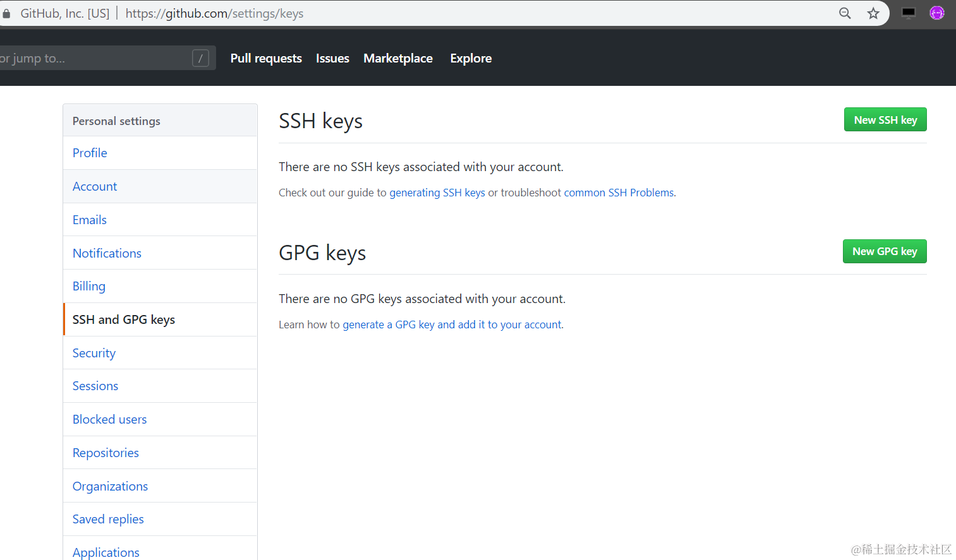Viewport: 956px width, 560px height.
Task: Click 'There are no SSH keys associated' text
Action: pos(421,167)
